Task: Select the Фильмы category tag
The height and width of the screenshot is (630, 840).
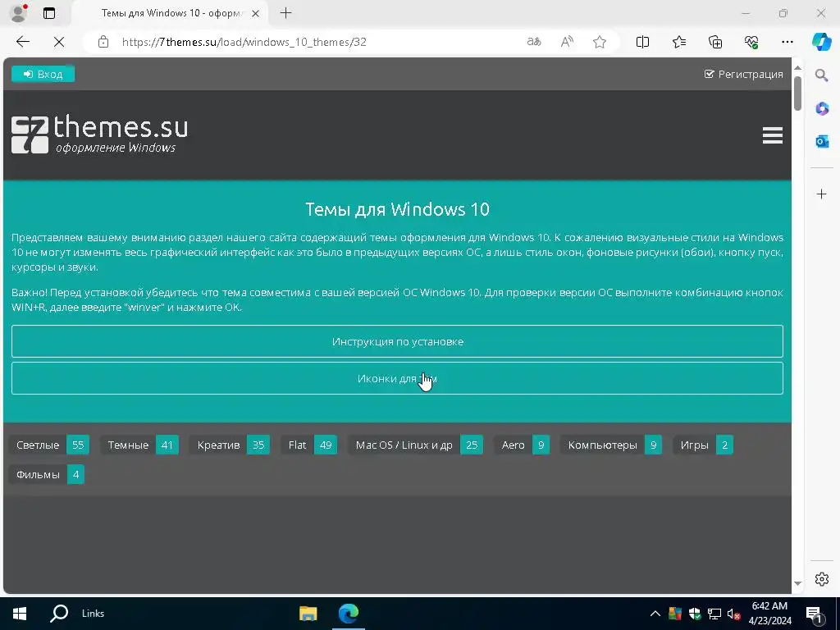Action: (47, 475)
